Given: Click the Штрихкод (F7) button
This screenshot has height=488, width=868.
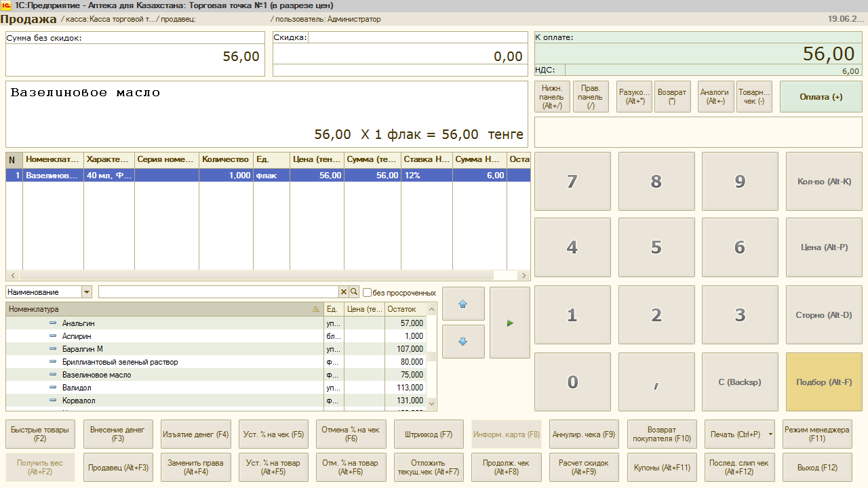Looking at the screenshot, I should [x=428, y=434].
